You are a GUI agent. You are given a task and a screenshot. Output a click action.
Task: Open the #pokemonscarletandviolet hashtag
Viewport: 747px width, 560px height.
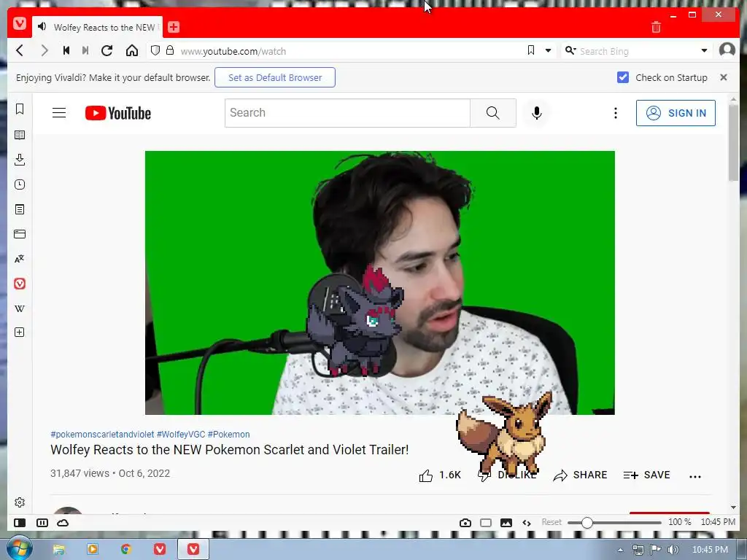tap(102, 435)
